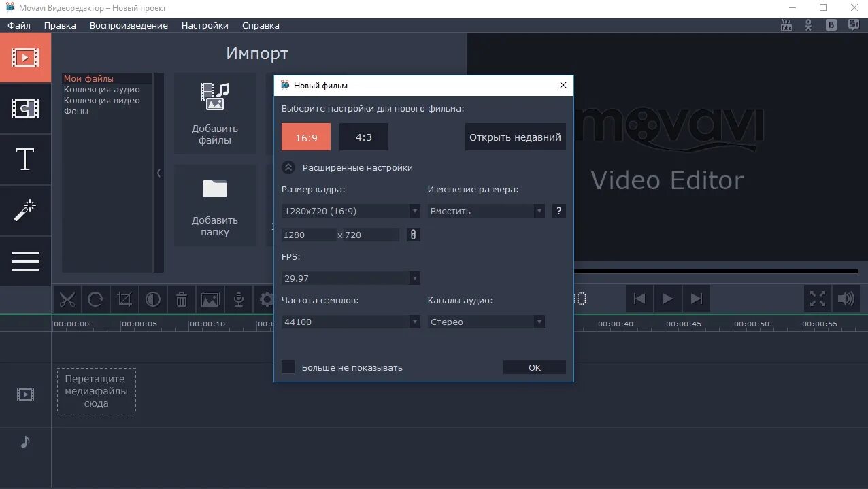The image size is (868, 489).
Task: Jump to previous frame button
Action: [x=639, y=299]
